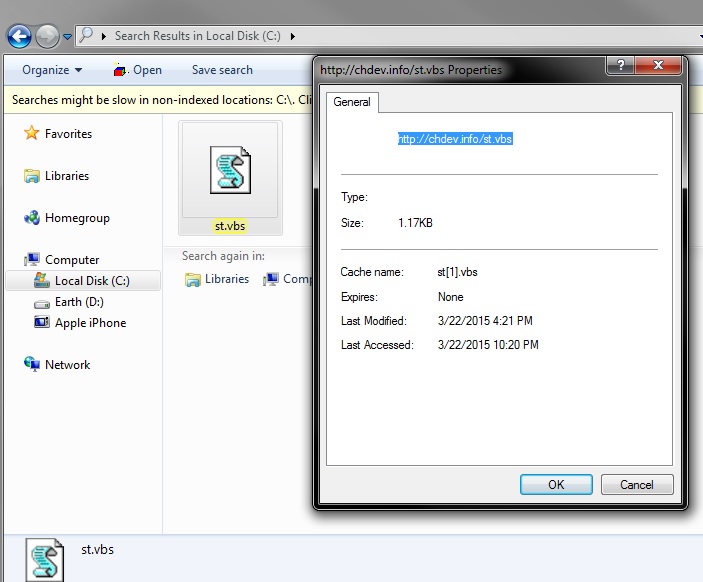Click the search magnifier icon in address bar
Screen dimensions: 703x582
[86, 35]
